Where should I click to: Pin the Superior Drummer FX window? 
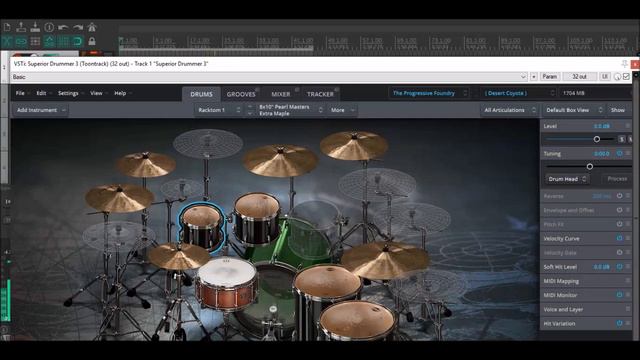(x=624, y=64)
